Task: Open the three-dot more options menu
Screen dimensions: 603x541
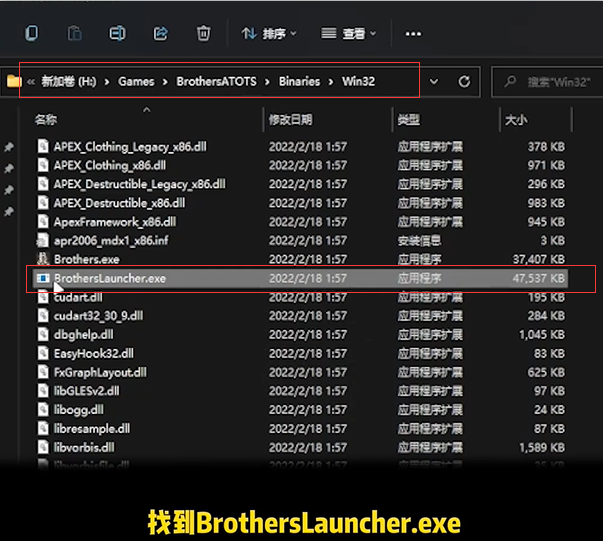Action: (x=413, y=34)
